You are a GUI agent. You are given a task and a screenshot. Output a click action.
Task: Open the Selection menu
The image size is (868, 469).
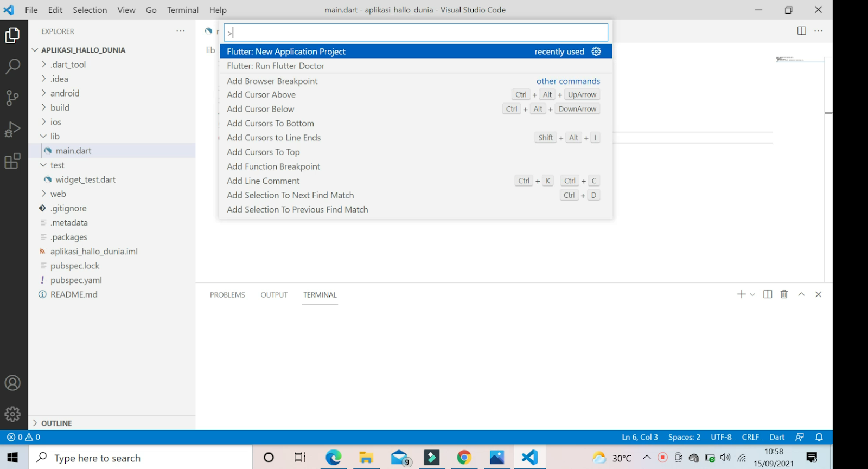point(90,10)
